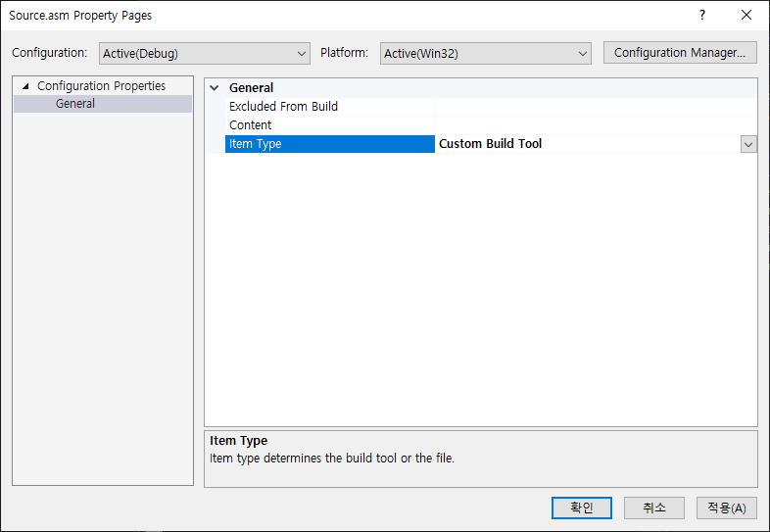
Task: Click the Custom Build Tool value field
Action: point(588,144)
